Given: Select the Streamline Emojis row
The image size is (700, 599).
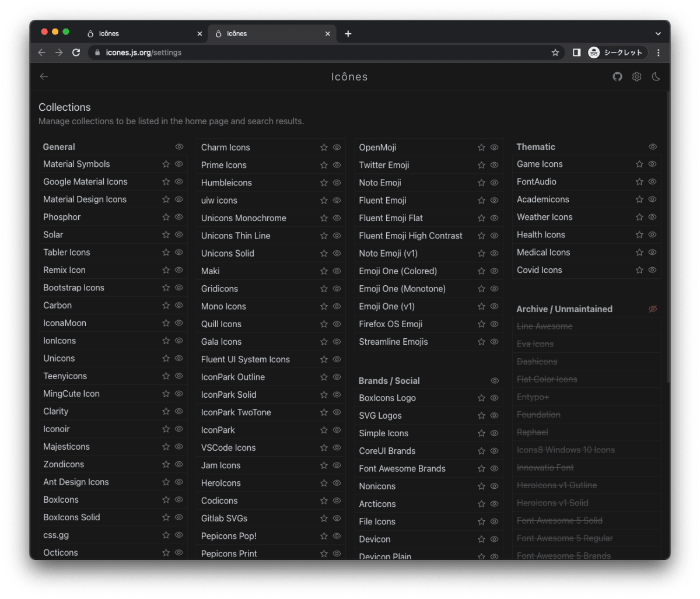Looking at the screenshot, I should pyautogui.click(x=429, y=342).
